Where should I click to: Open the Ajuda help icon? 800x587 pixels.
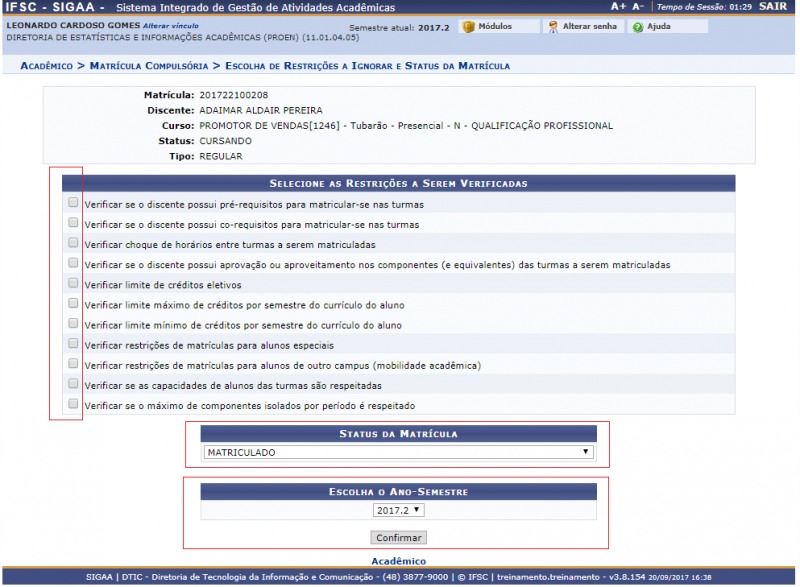[637, 26]
